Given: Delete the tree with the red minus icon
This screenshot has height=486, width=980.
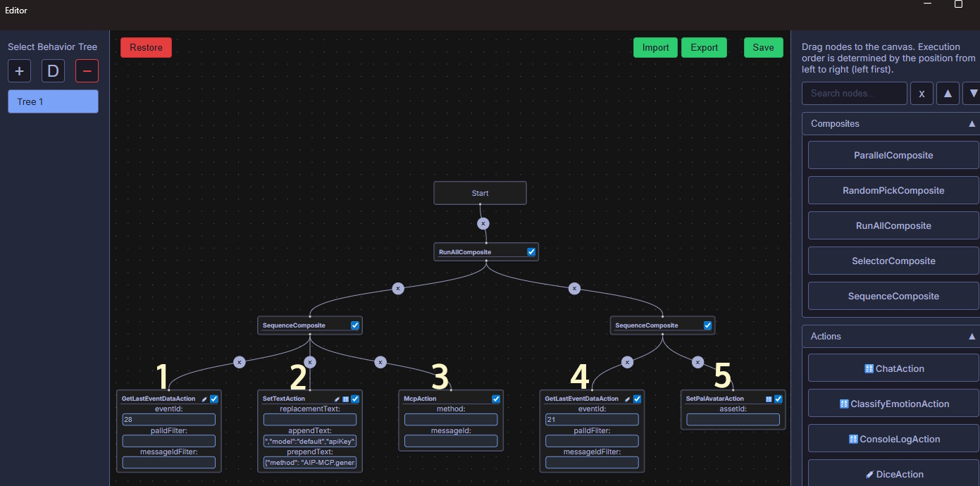Looking at the screenshot, I should [87, 71].
